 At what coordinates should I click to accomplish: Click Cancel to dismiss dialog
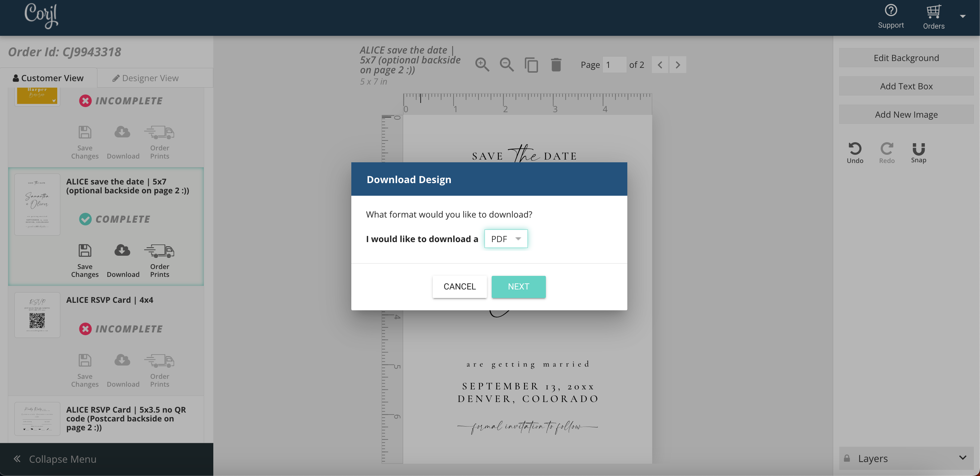[x=459, y=286]
